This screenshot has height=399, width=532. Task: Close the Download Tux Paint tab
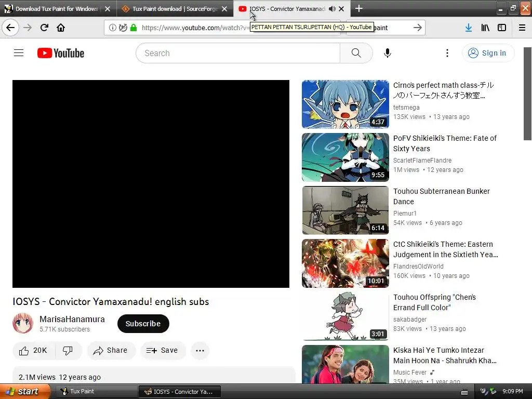click(x=108, y=9)
